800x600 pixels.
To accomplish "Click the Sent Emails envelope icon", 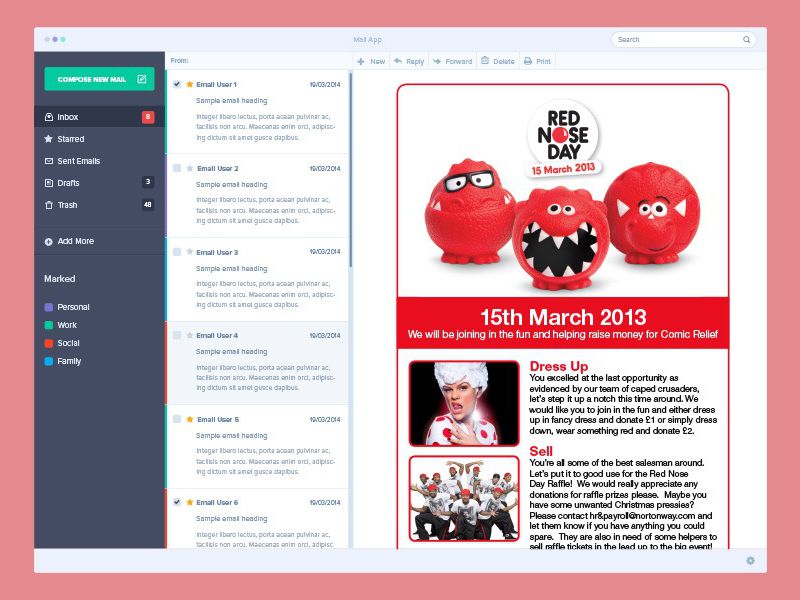I will 49,161.
